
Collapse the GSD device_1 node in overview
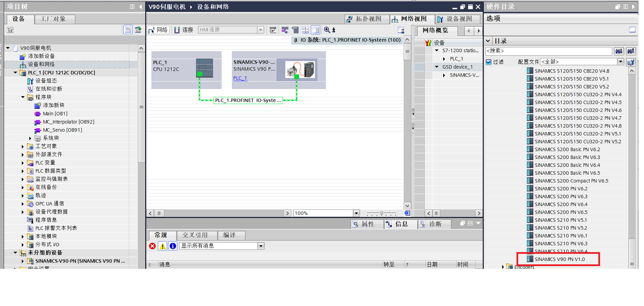(437, 67)
